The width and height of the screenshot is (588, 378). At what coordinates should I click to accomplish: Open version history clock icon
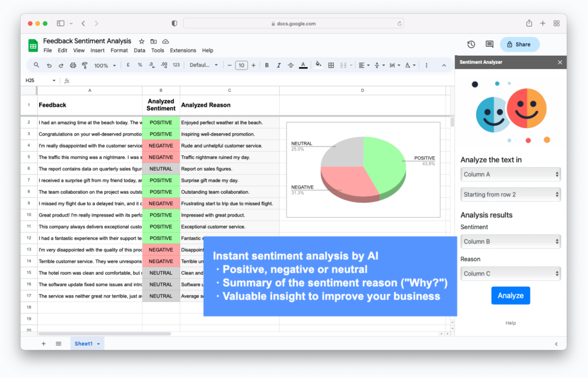coord(471,44)
